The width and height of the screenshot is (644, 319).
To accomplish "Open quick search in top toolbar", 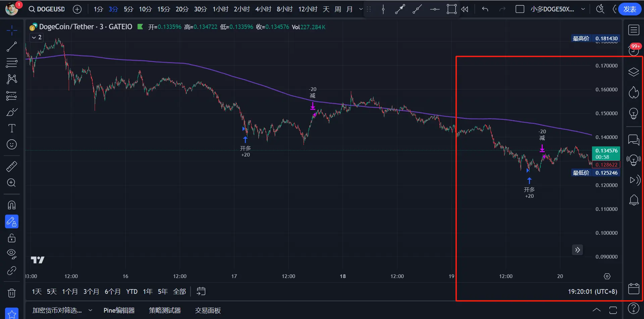I will 600,9.
